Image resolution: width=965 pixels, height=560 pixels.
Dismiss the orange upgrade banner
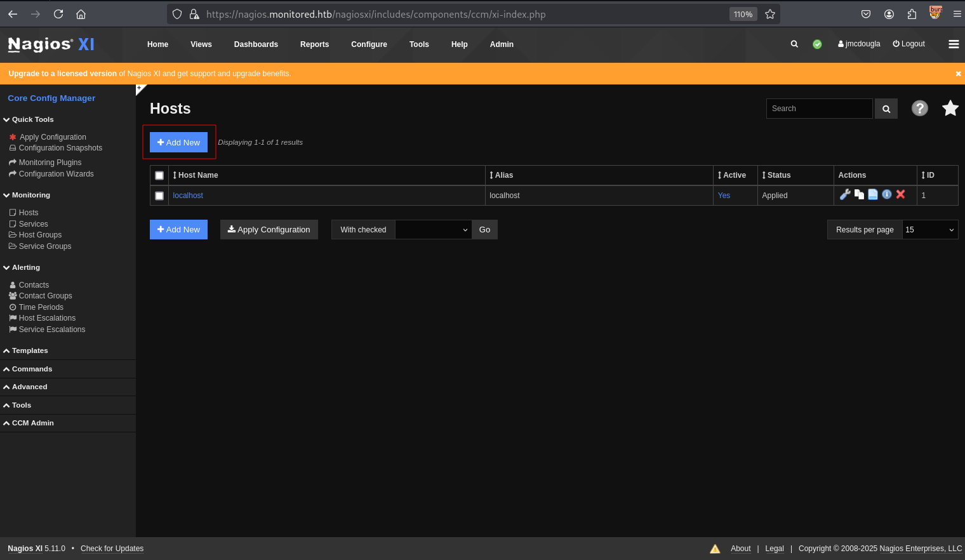(x=958, y=74)
